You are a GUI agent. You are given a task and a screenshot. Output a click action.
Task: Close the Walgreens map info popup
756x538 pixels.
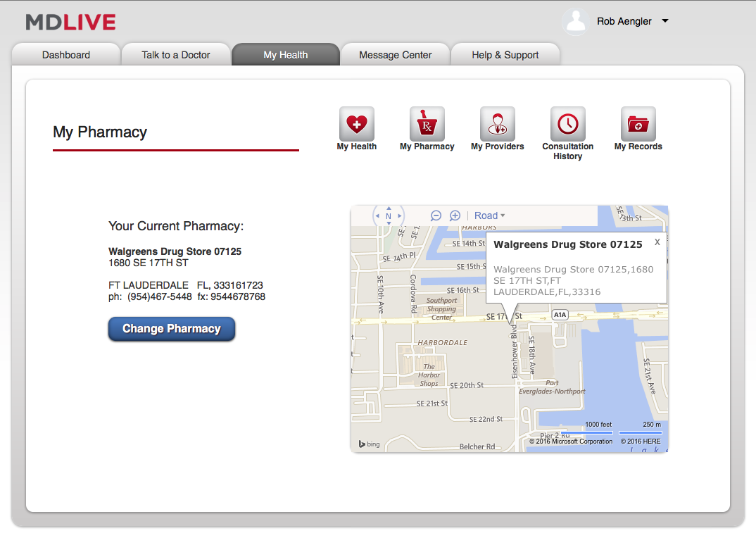(x=657, y=242)
